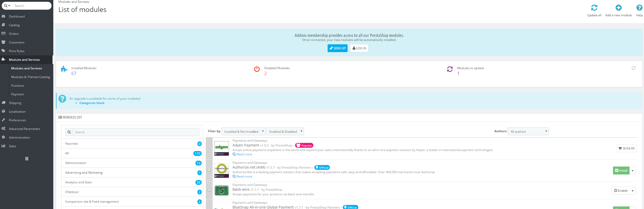Click the Popular badge on Adyen
The height and width of the screenshot is (209, 644).
pyautogui.click(x=304, y=146)
